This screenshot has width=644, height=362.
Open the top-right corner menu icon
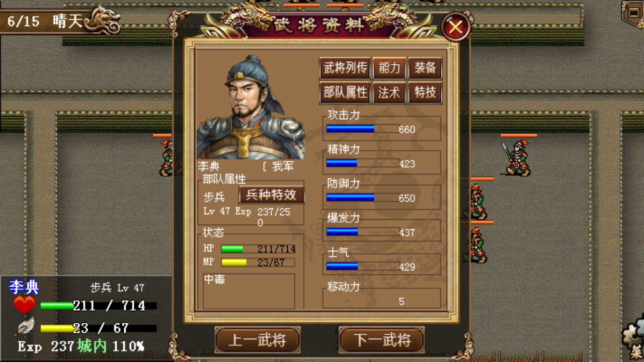tap(633, 12)
